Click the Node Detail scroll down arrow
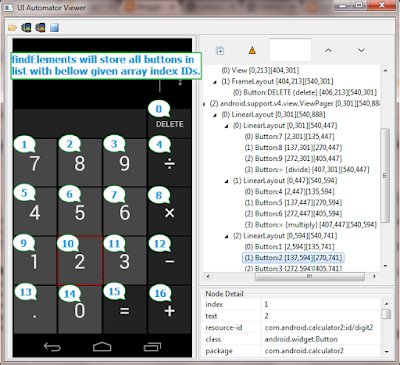The image size is (400, 365). click(386, 352)
